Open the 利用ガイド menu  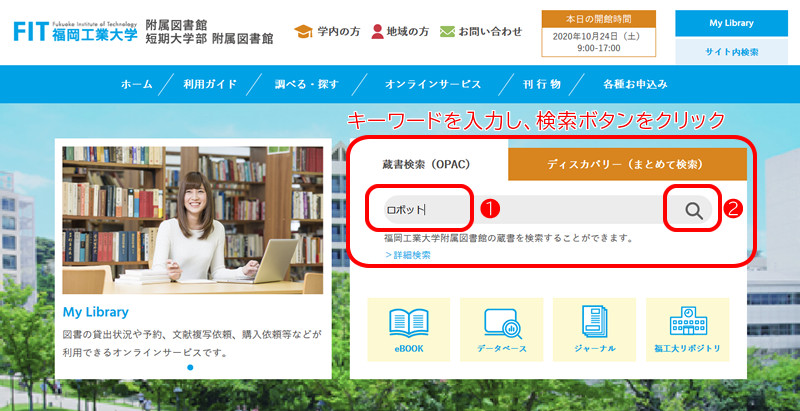(x=210, y=85)
